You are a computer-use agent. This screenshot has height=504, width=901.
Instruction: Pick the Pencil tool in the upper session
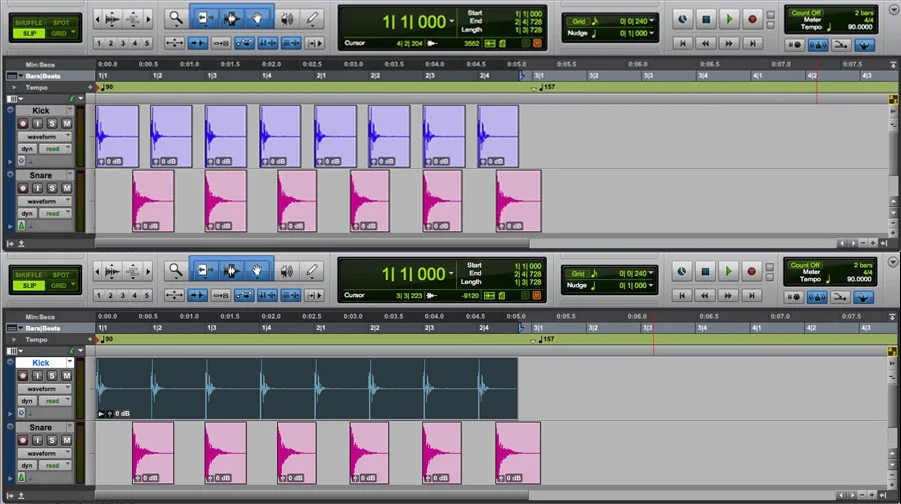pos(313,18)
